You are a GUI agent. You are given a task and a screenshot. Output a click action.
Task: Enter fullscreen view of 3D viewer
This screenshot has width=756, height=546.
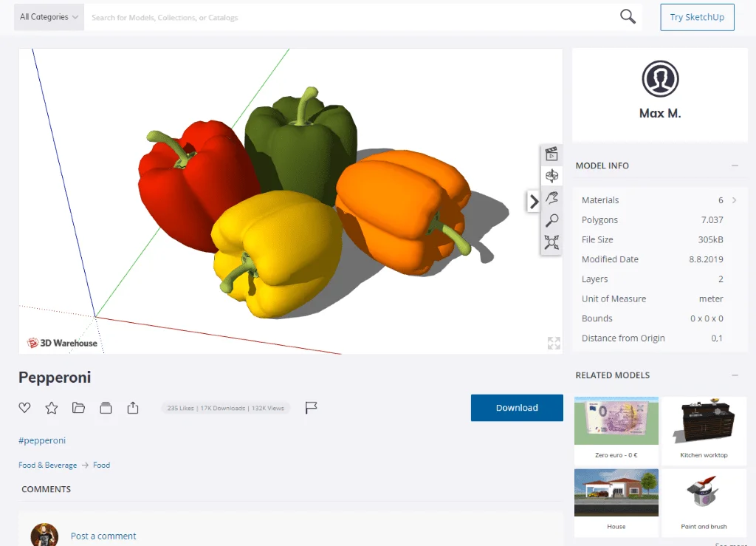(x=554, y=343)
